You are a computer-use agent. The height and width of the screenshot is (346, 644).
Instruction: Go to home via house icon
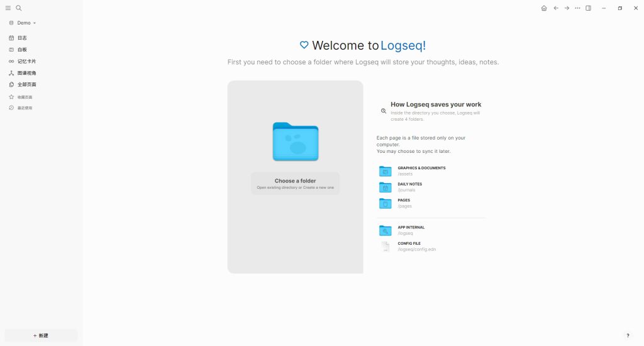click(544, 8)
